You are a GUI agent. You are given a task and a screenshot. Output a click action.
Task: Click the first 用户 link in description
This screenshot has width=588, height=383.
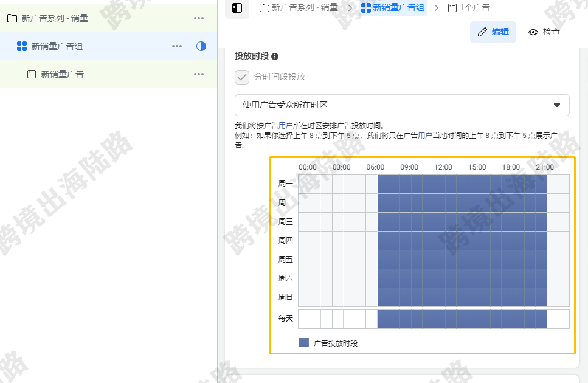285,126
